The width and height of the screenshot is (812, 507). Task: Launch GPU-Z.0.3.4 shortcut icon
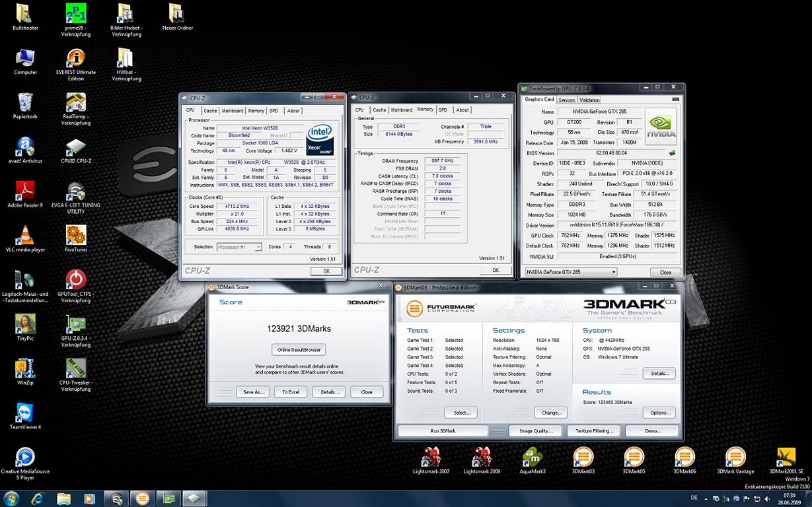(x=76, y=323)
